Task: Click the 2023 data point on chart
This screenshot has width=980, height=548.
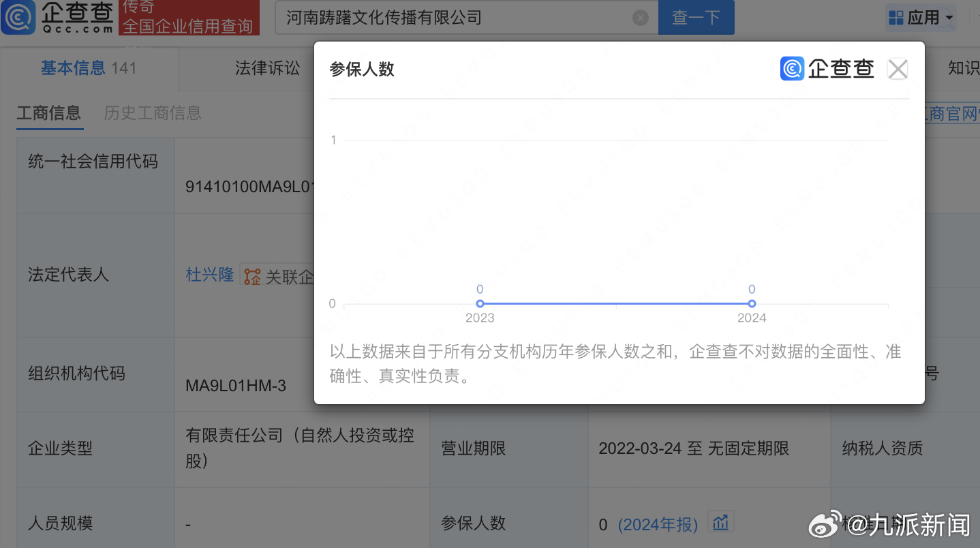Action: [x=480, y=303]
